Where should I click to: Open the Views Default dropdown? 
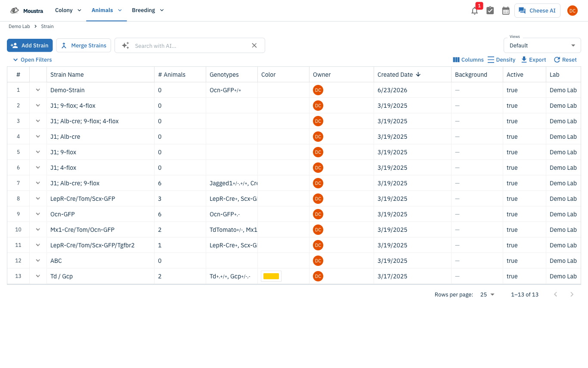[542, 45]
